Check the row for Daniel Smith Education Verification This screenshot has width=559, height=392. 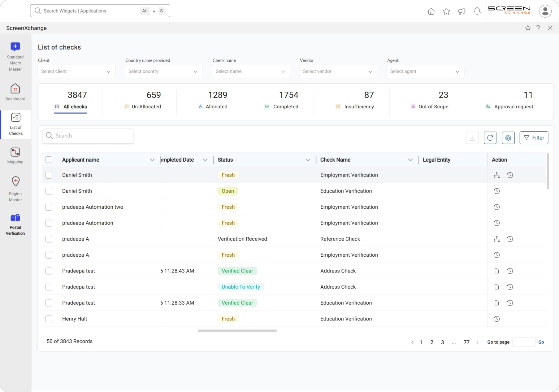49,191
